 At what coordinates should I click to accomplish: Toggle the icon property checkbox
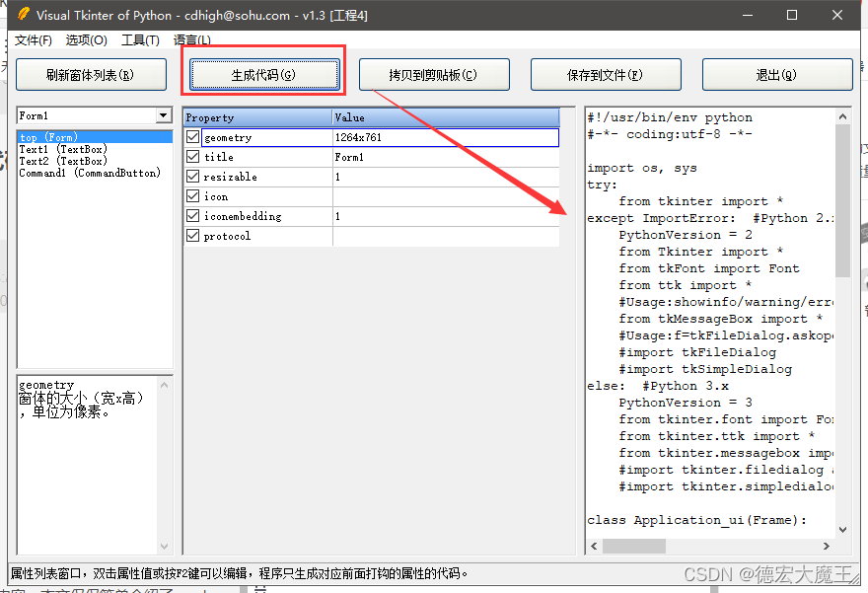[192, 195]
